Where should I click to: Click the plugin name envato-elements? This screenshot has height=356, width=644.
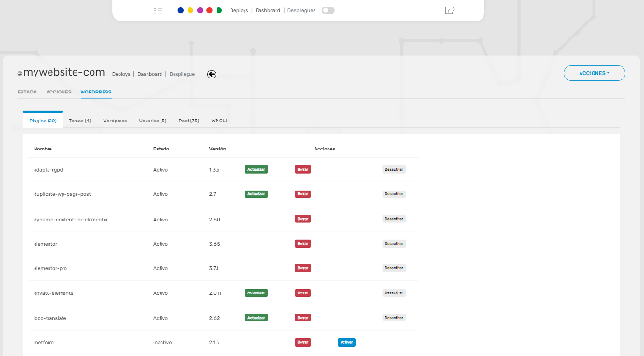(x=53, y=293)
